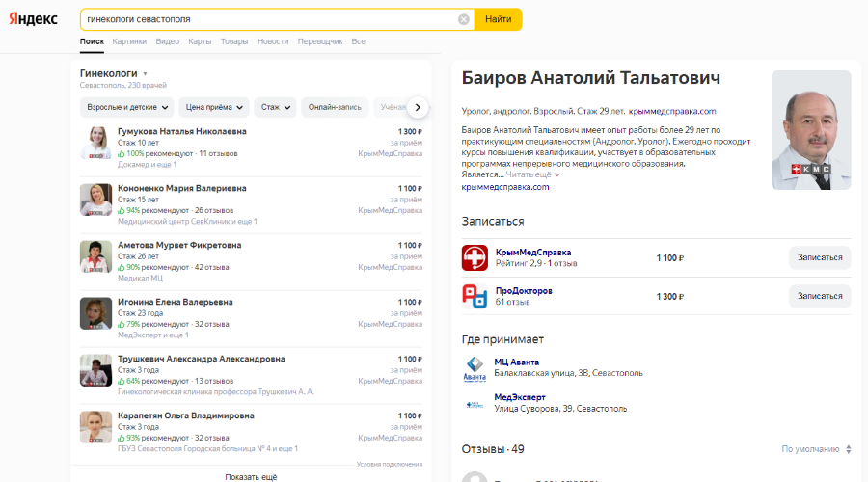Click the Отзывы · 49 heading
Image resolution: width=868 pixels, height=482 pixels.
pyautogui.click(x=493, y=449)
